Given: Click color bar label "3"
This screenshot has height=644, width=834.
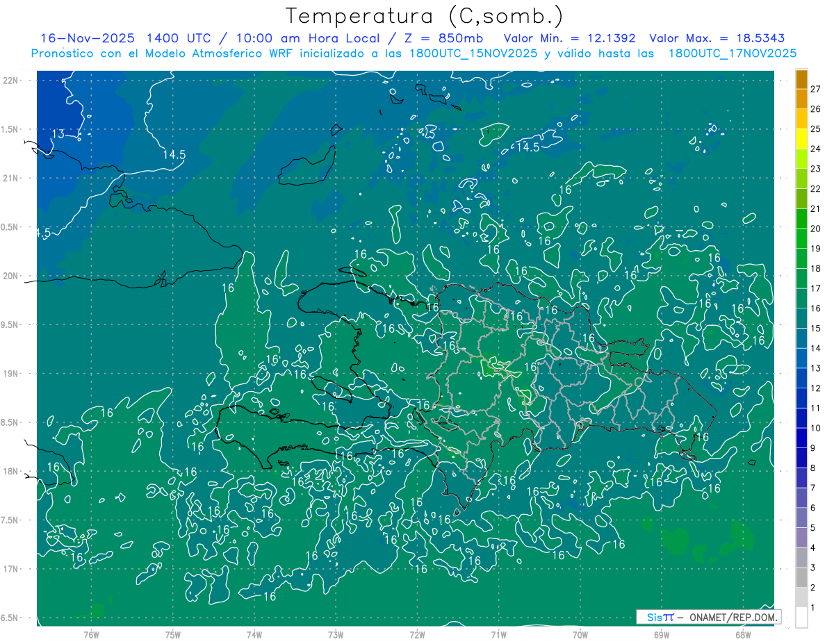Looking at the screenshot, I should 812,568.
